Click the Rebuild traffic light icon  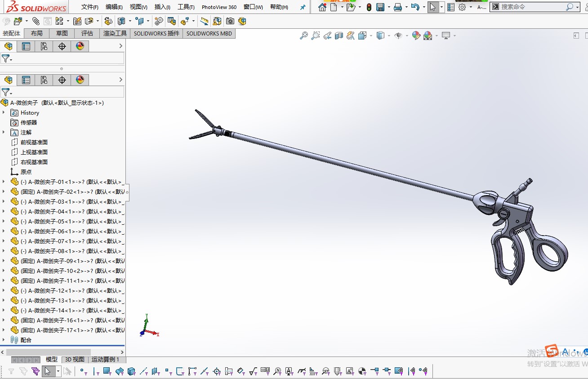tap(369, 7)
